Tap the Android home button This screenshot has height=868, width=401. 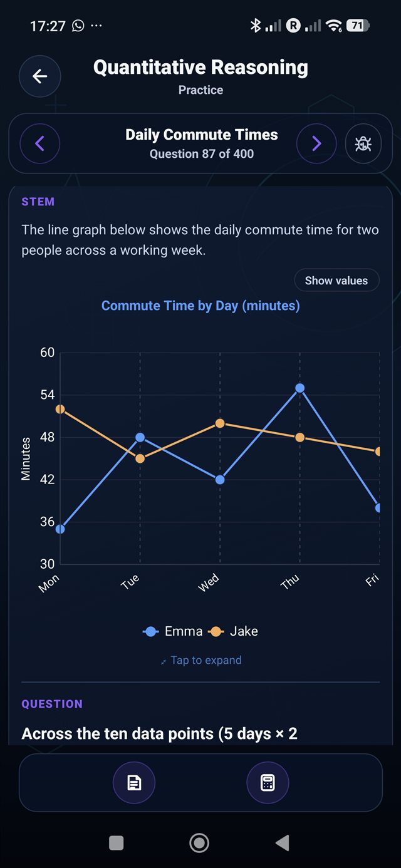(x=199, y=843)
